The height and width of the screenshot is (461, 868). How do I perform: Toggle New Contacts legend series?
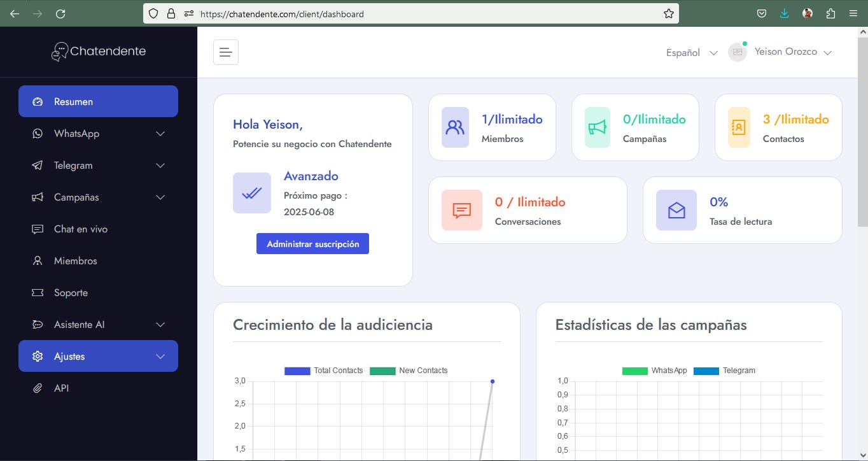pos(409,371)
